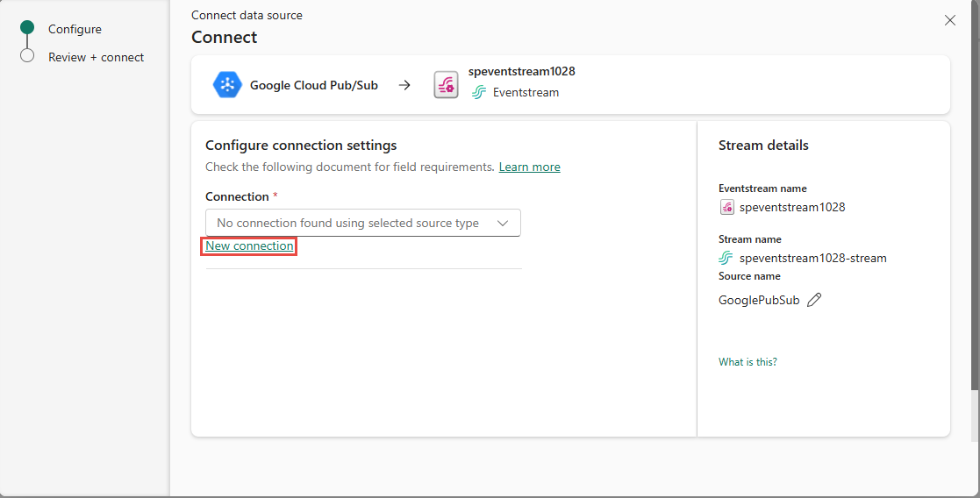Viewport: 980px width, 498px height.
Task: Click the speventstream1028 eventstream item icon in header
Action: [x=447, y=85]
